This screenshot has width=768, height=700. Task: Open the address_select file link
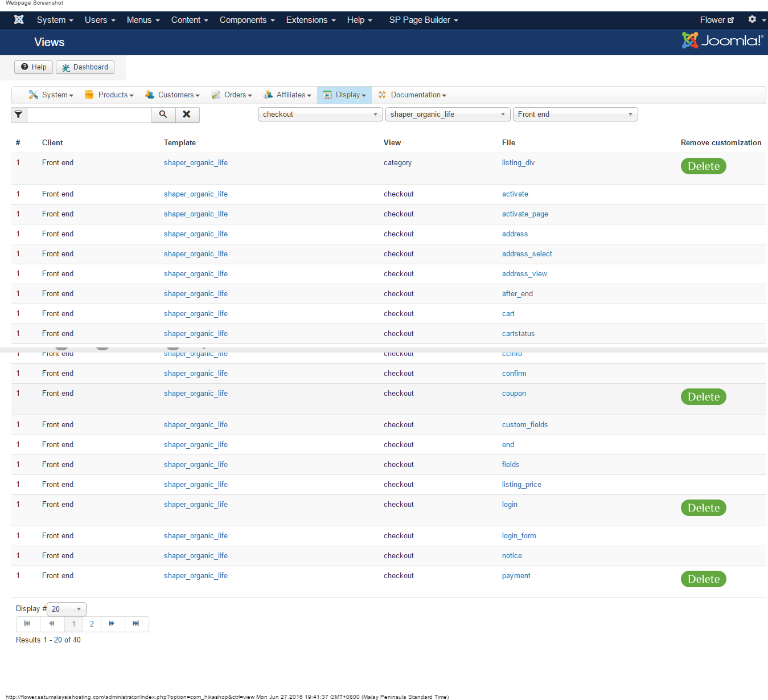coord(527,254)
